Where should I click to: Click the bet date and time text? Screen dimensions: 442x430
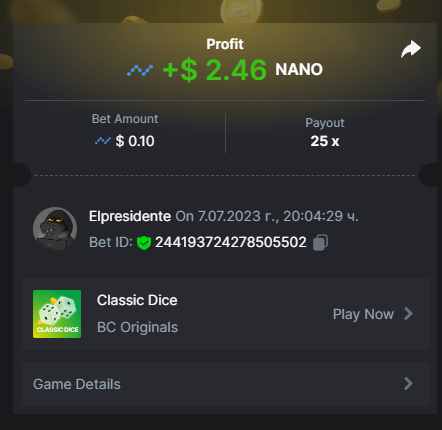[x=267, y=216]
